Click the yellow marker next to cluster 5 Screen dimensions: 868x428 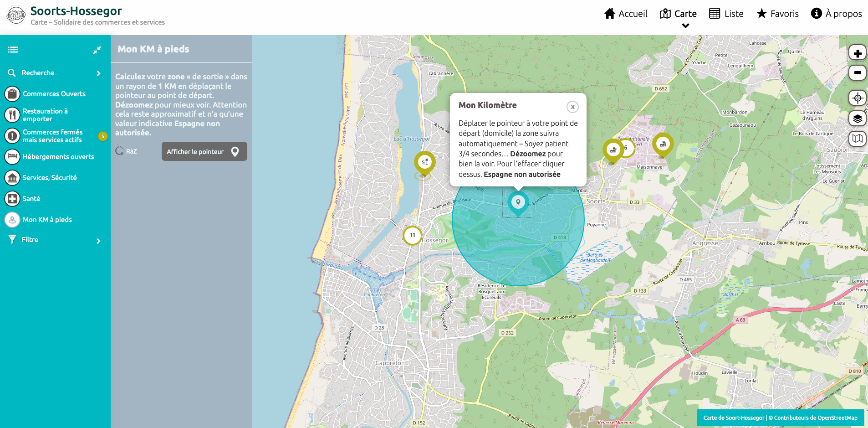pos(613,151)
